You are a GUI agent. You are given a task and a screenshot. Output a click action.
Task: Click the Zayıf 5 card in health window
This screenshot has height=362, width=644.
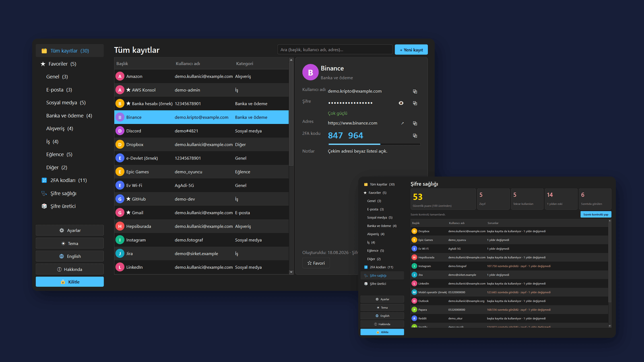[x=493, y=199]
